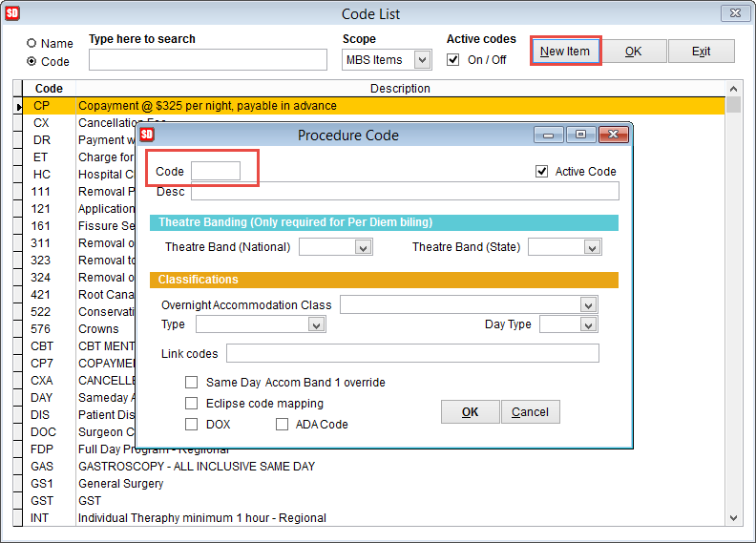The image size is (756, 543).
Task: Confirm with OK in Procedure Code dialog
Action: pos(470,412)
